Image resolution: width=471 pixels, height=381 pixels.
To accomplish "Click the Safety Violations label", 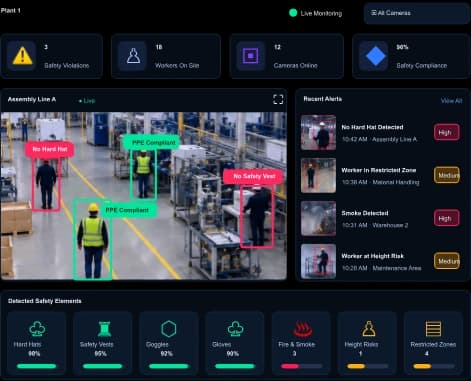I will point(67,66).
